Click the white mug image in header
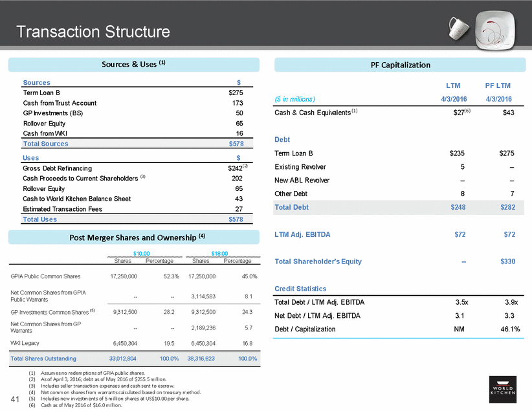The width and height of the screenshot is (532, 411). 461,28
